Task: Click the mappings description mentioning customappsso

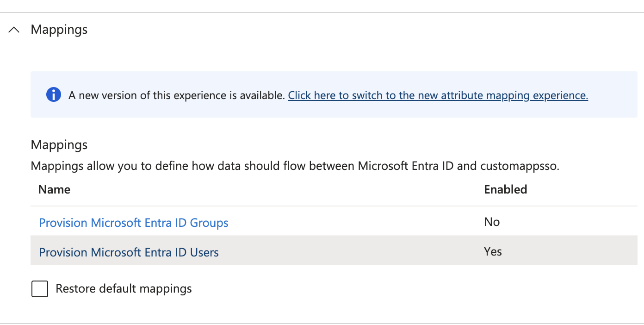Action: (x=295, y=166)
